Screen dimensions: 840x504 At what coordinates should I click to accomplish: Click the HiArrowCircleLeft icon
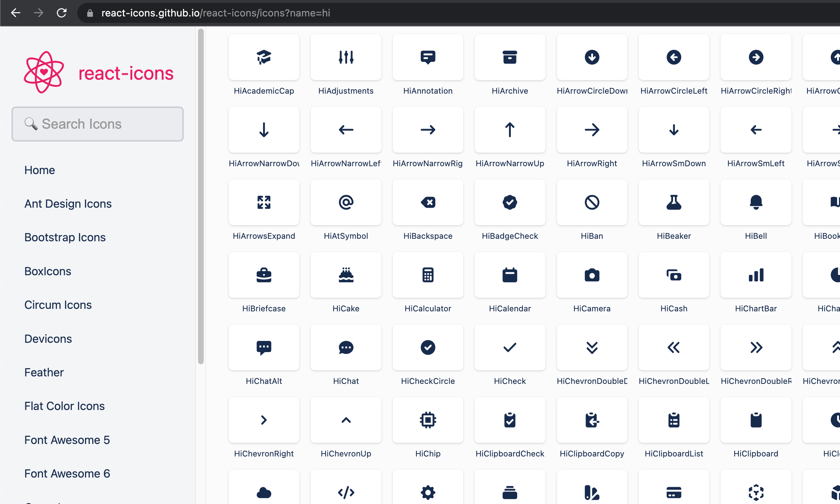(674, 57)
